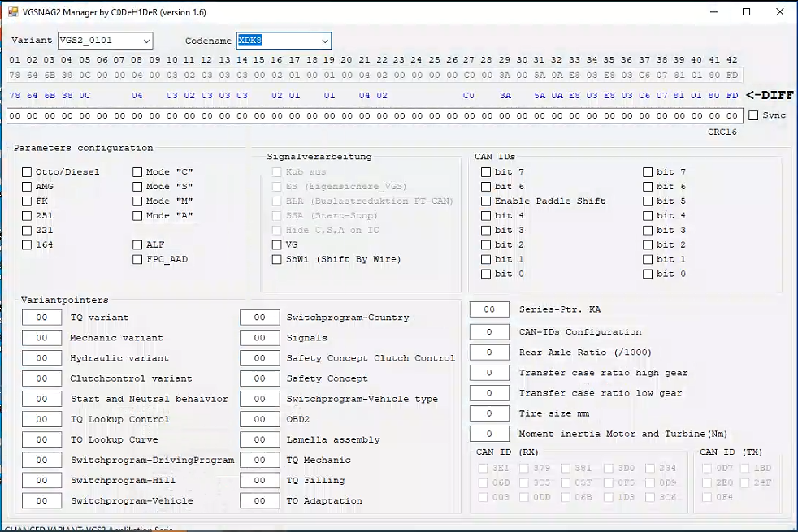Enable Mode "S" checkbox

(139, 187)
